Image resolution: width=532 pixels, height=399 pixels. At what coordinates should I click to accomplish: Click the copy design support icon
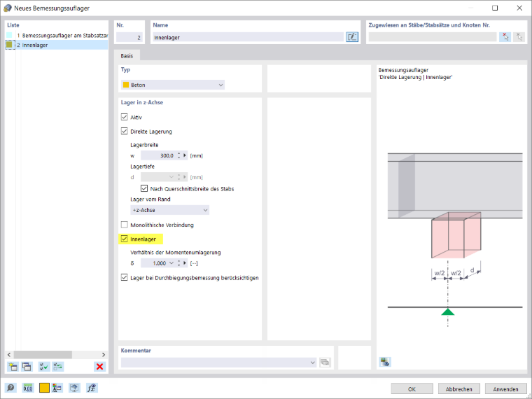coord(27,366)
